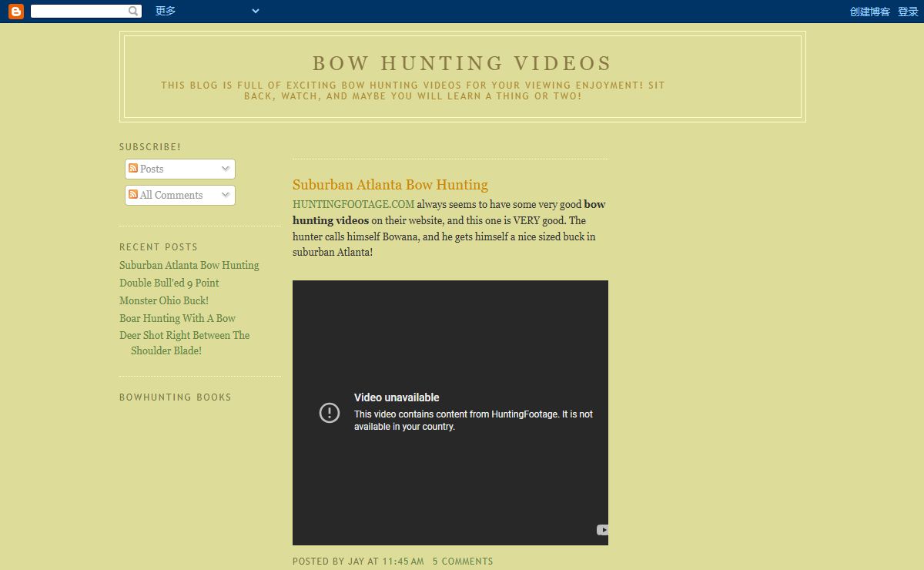The image size is (924, 570).
Task: Open recent post Boar Hunting With A Bow
Action: coord(178,318)
